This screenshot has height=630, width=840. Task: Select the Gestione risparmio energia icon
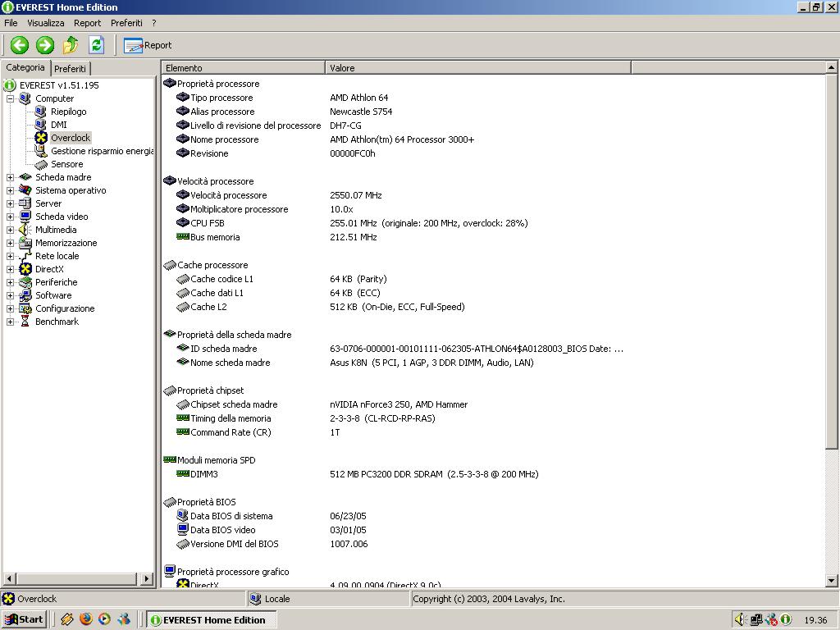click(x=41, y=151)
